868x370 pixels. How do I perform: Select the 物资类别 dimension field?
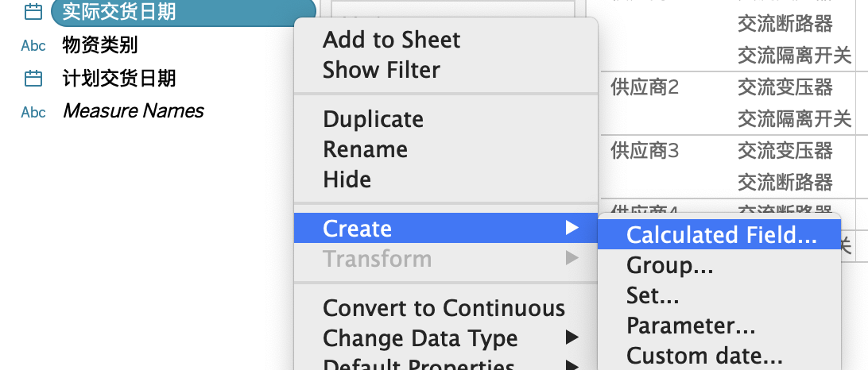(100, 45)
